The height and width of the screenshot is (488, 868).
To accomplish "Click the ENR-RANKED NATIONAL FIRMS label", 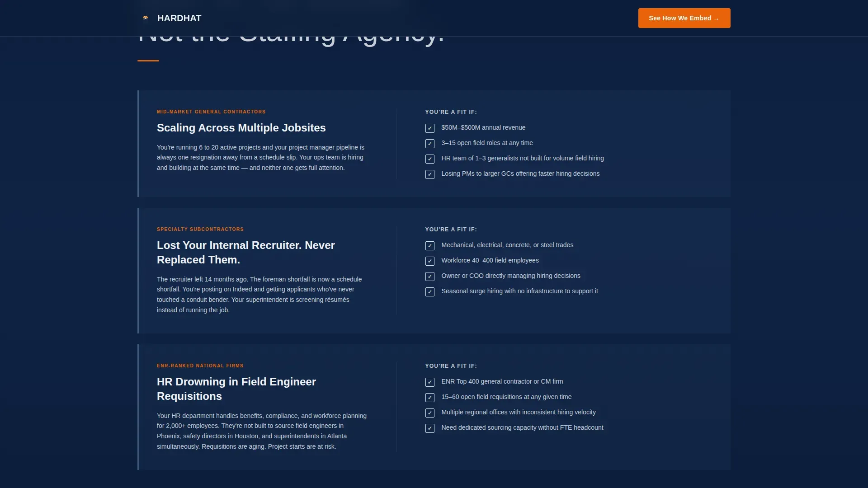I will click(x=200, y=366).
